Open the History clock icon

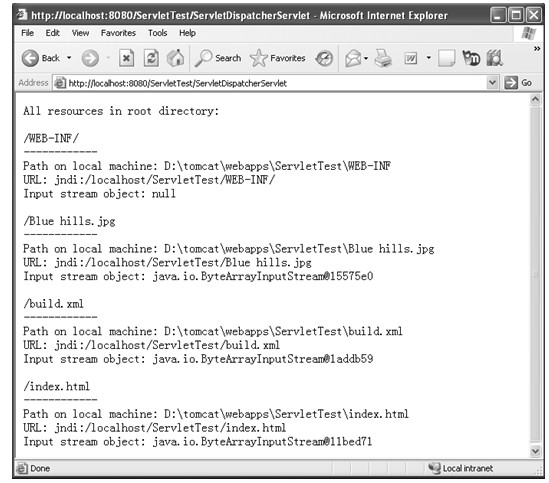tap(324, 58)
